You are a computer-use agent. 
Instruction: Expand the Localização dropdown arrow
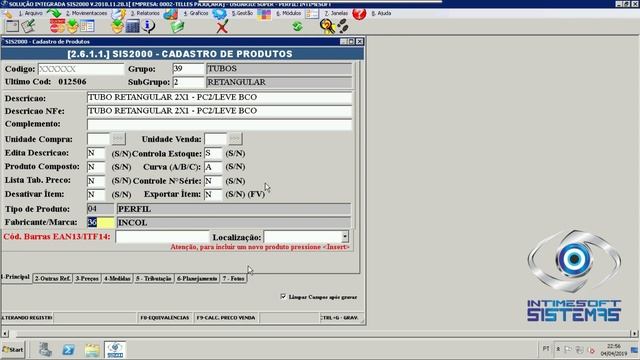click(345, 237)
